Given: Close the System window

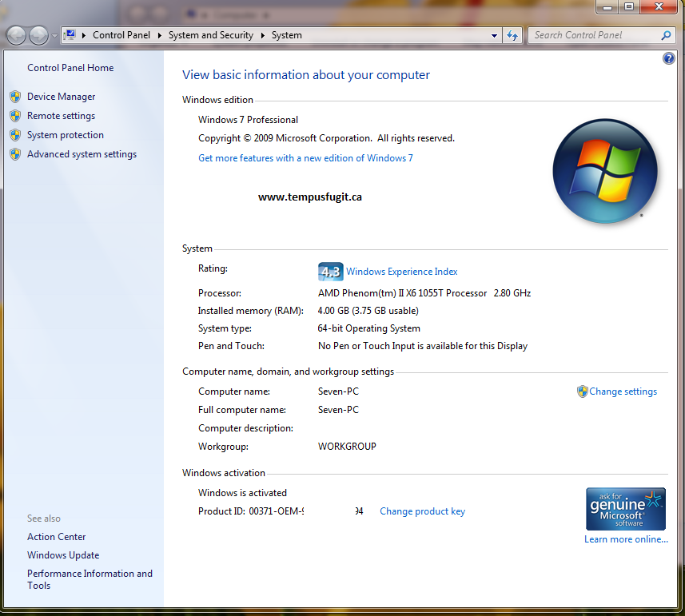Looking at the screenshot, I should coord(659,6).
